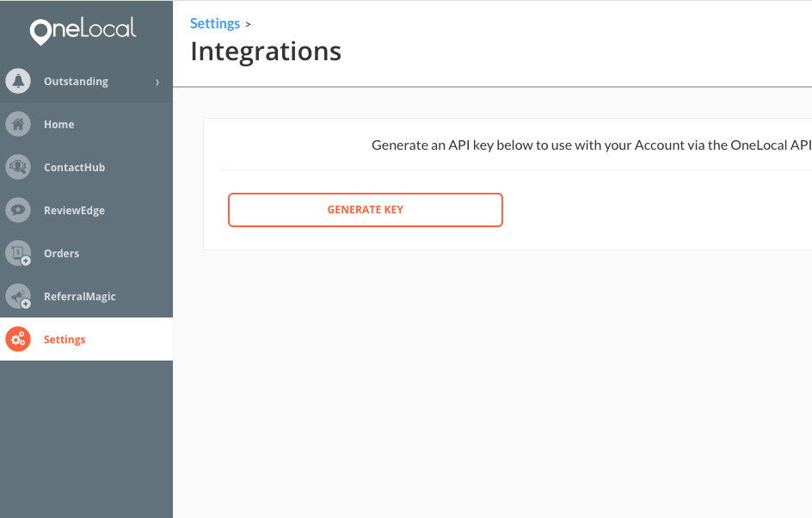Click the OneLocal logo
The height and width of the screenshot is (518, 812).
click(x=83, y=31)
